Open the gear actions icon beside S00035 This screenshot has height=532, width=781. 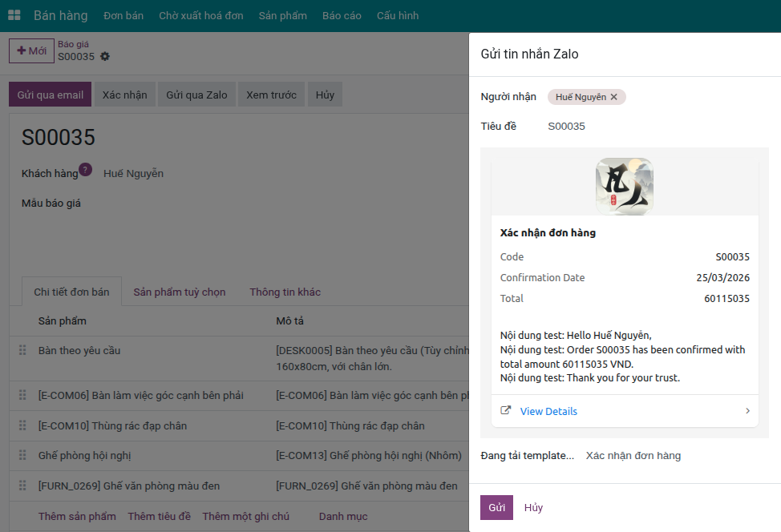pos(104,56)
